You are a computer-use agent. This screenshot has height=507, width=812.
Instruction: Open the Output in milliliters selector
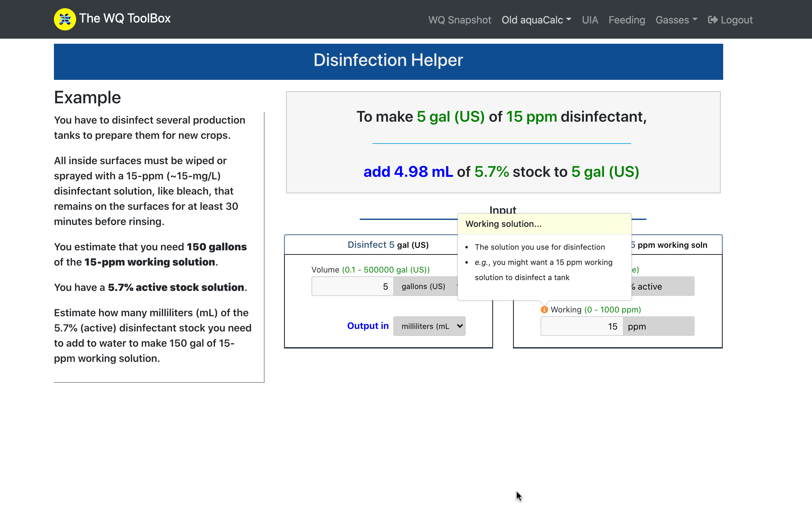429,326
